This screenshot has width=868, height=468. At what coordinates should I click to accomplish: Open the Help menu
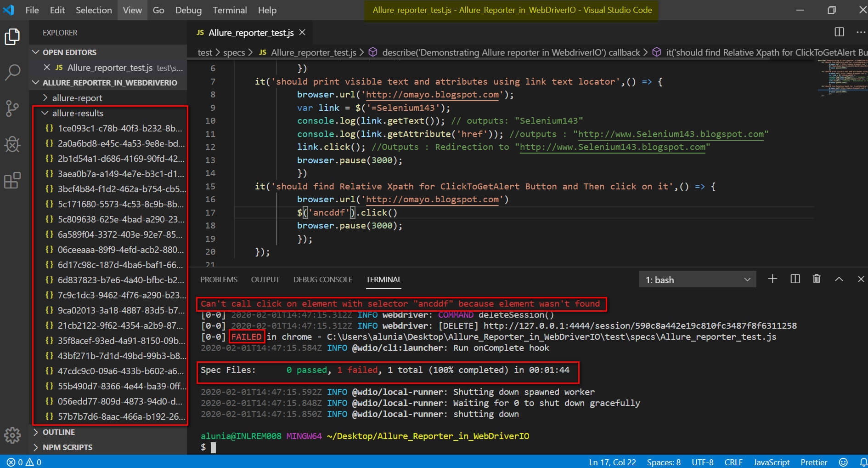click(267, 10)
